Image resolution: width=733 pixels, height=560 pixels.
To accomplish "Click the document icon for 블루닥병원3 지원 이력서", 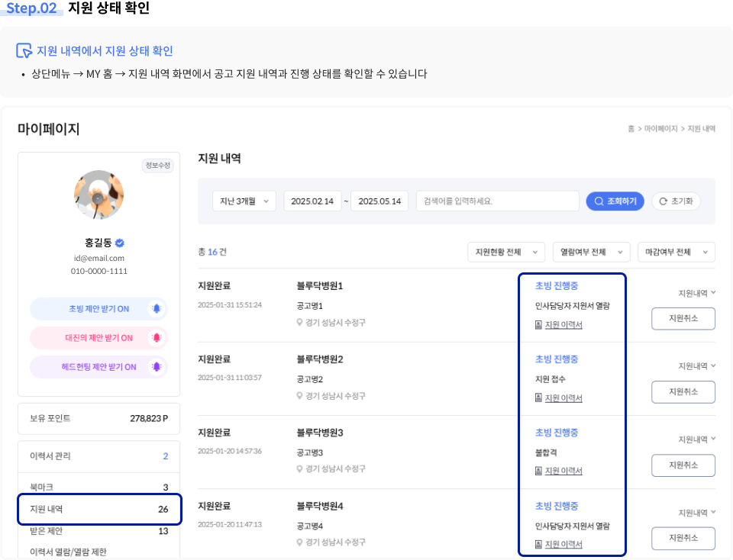I will [538, 471].
